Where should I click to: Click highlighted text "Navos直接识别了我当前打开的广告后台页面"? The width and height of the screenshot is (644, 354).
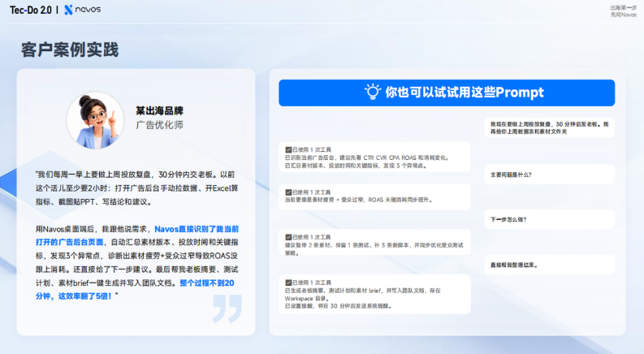(x=136, y=235)
